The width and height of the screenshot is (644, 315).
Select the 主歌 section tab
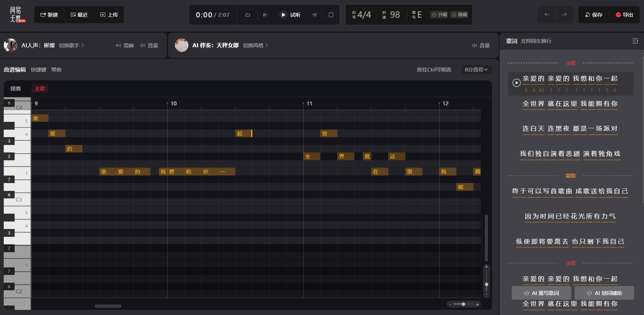point(40,89)
